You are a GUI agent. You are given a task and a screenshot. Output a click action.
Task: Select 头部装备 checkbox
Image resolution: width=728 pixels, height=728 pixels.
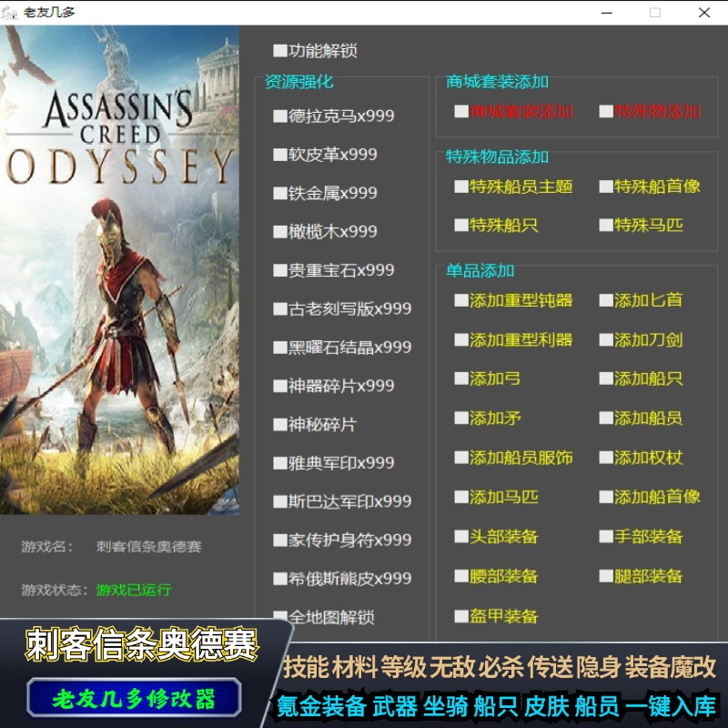tap(461, 537)
